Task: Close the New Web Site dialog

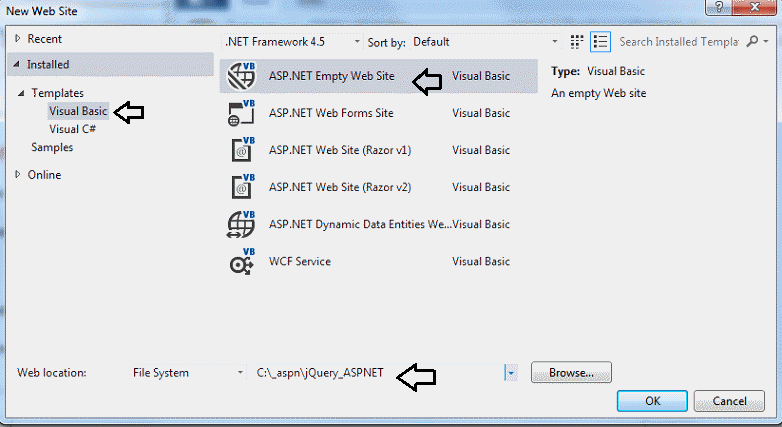Action: pos(755,7)
